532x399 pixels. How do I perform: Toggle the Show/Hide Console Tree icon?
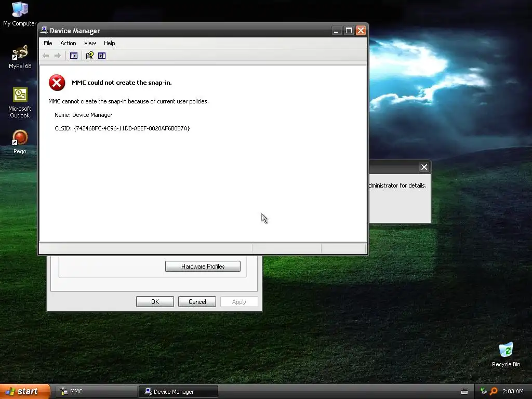[x=74, y=56]
